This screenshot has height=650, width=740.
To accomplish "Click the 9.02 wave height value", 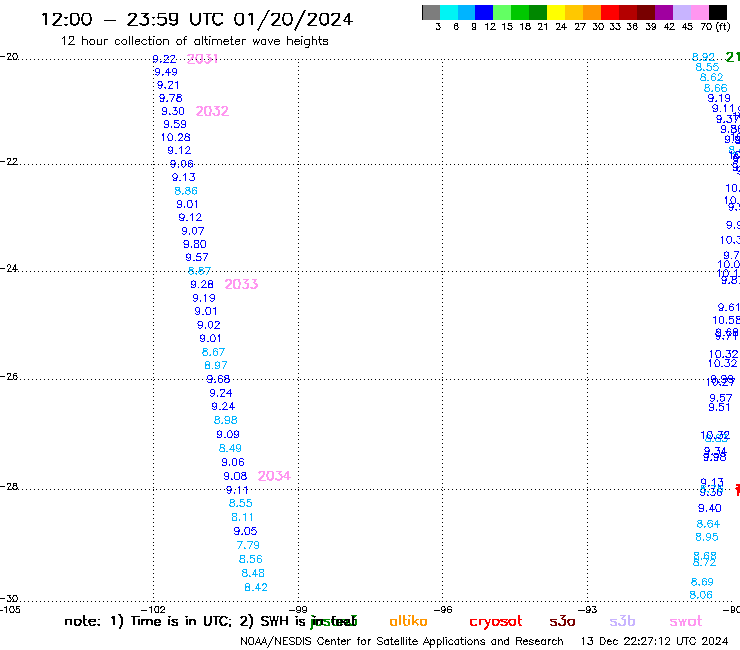I will pyautogui.click(x=209, y=325).
